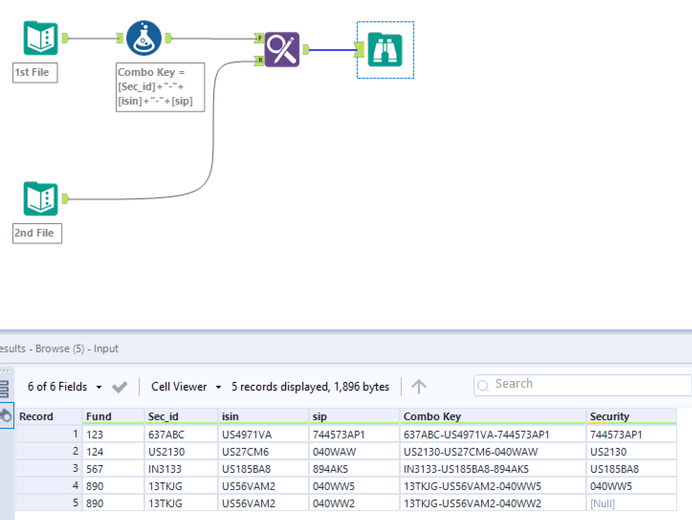Click the 2nd File annotation label
Screen dimensions: 692x520
(37, 233)
